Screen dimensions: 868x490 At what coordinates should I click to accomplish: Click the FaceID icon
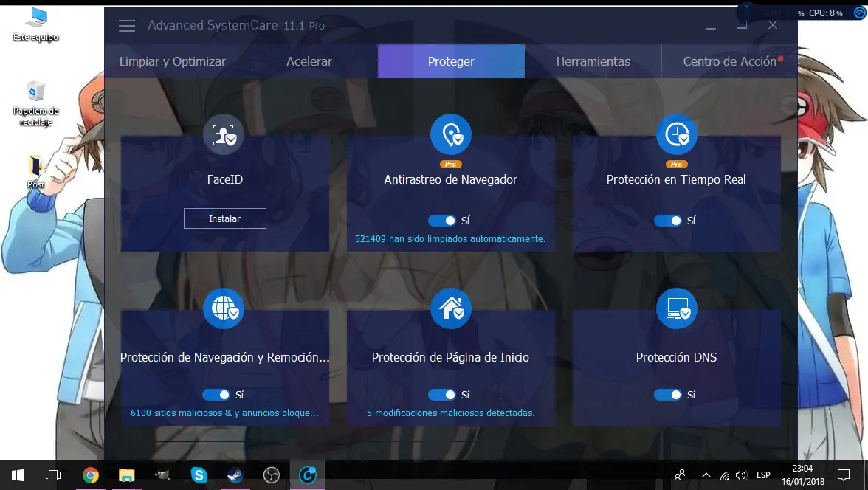224,134
